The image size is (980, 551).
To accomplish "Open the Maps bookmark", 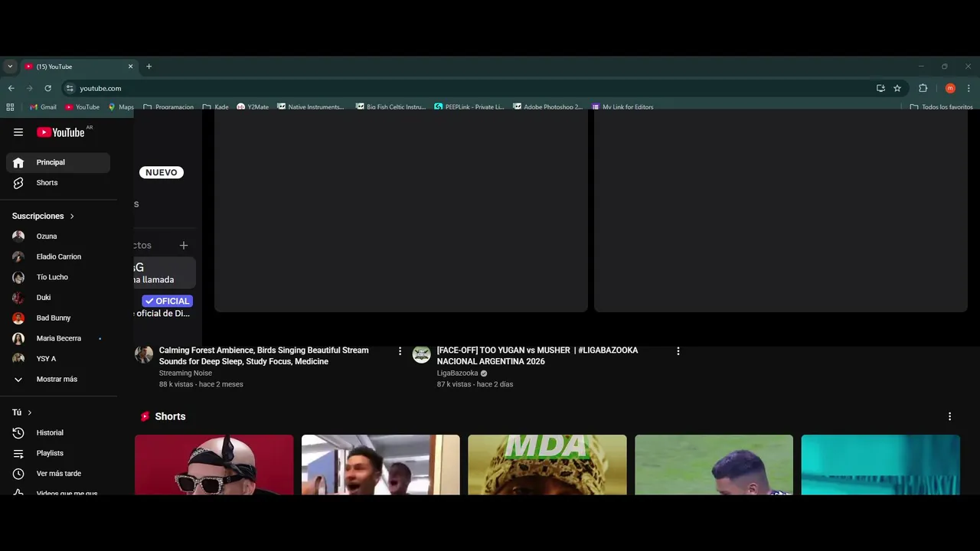I will point(121,107).
